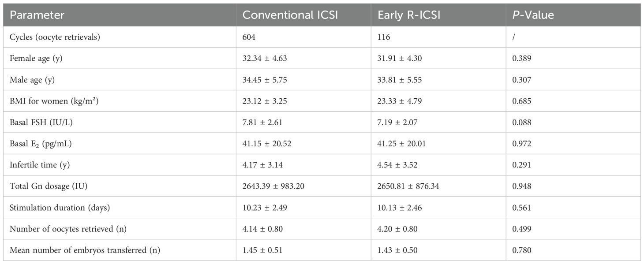Click the Basal FSH (IU/L) row label

pyautogui.click(x=41, y=122)
